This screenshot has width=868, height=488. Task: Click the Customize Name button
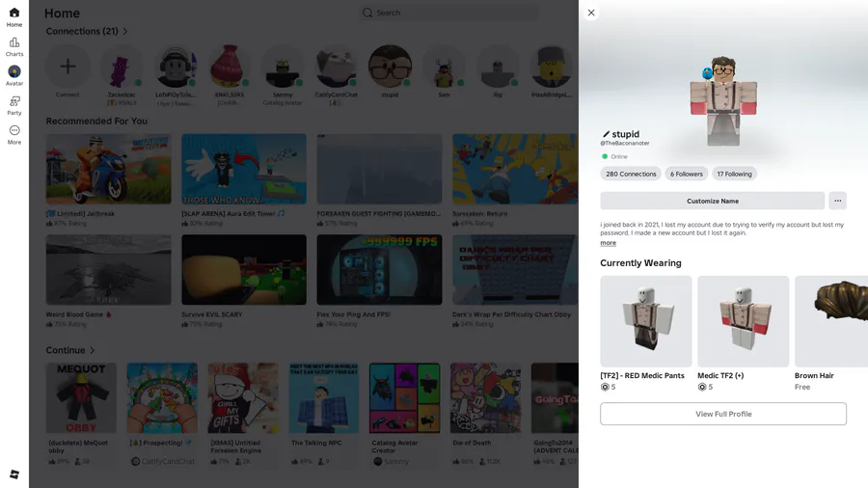[x=713, y=201]
